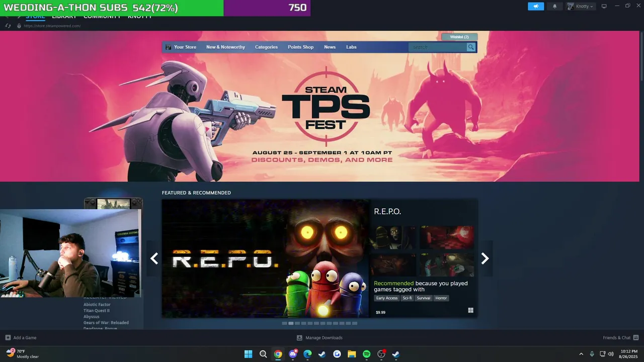Click the R.E.P.O. title text
This screenshot has width=644, height=362.
[387, 212]
